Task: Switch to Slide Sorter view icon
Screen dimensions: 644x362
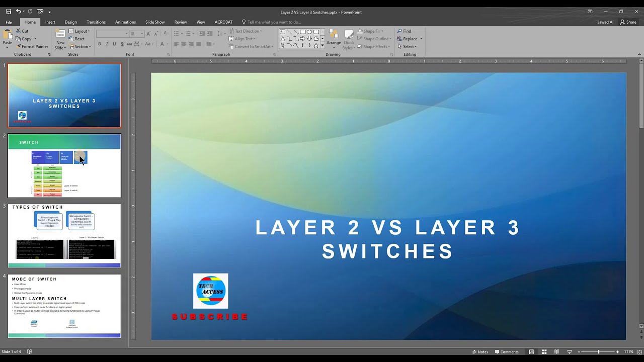Action: point(544,351)
